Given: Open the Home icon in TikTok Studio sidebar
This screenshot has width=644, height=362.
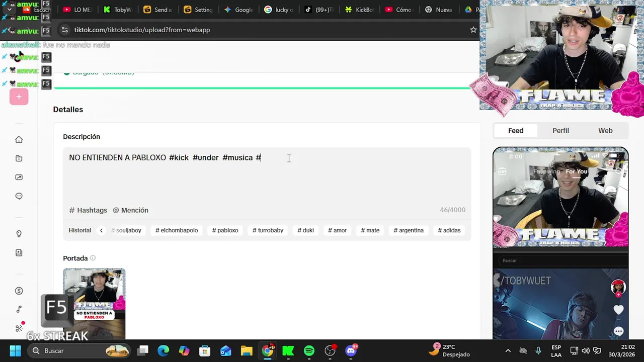Looking at the screenshot, I should (x=19, y=140).
